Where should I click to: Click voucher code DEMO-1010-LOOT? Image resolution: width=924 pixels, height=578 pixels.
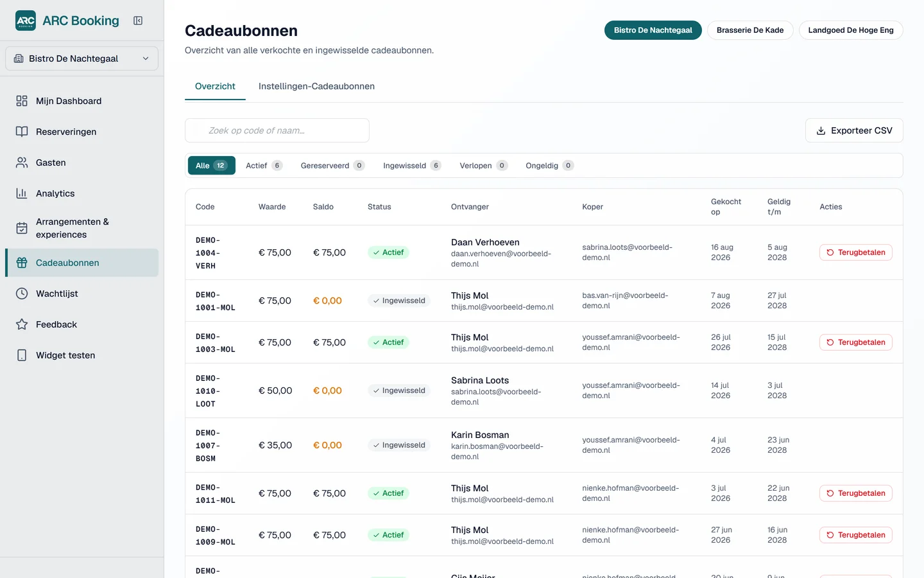208,391
